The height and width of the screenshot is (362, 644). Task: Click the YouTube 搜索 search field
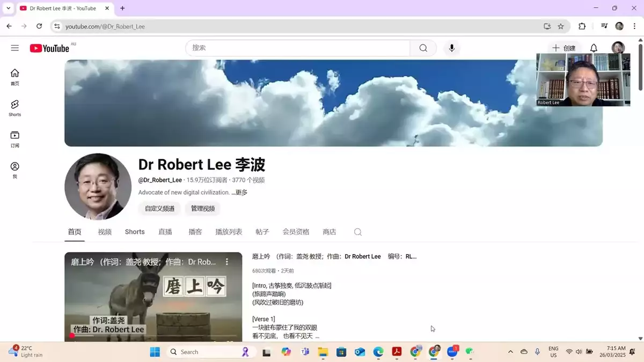pos(298,48)
